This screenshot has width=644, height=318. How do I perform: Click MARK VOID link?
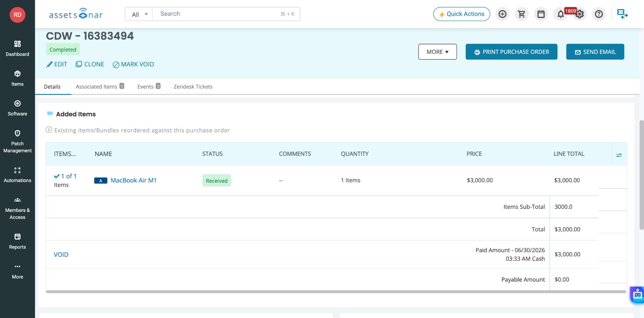click(x=133, y=64)
